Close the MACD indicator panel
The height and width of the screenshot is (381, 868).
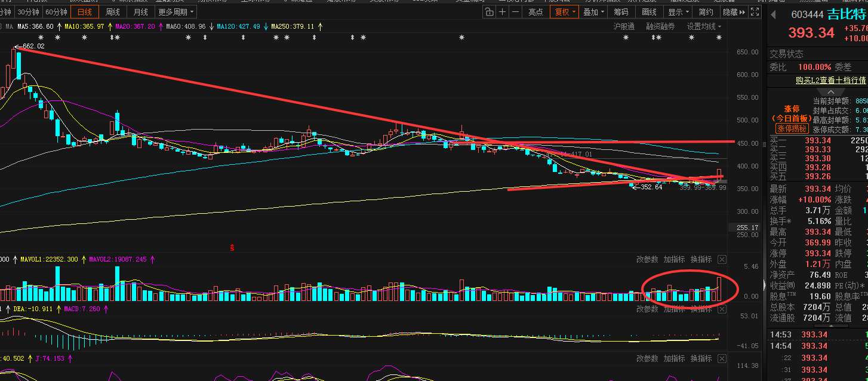[722, 309]
